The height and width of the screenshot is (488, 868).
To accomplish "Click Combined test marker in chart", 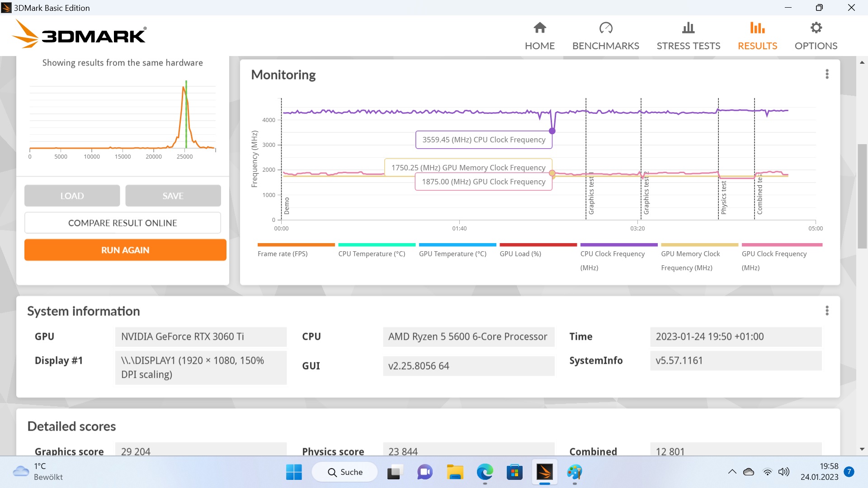I will click(759, 194).
